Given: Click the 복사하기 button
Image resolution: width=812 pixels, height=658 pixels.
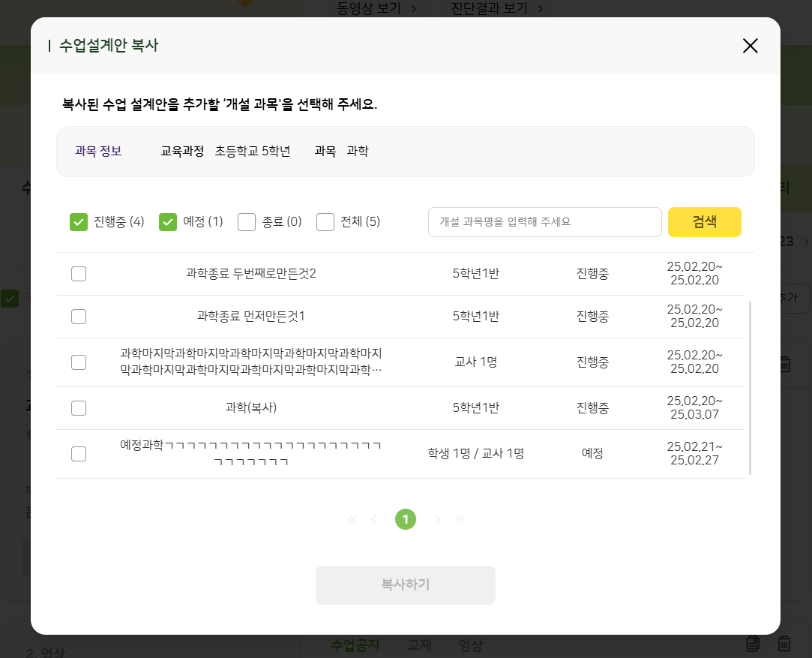Looking at the screenshot, I should (405, 585).
